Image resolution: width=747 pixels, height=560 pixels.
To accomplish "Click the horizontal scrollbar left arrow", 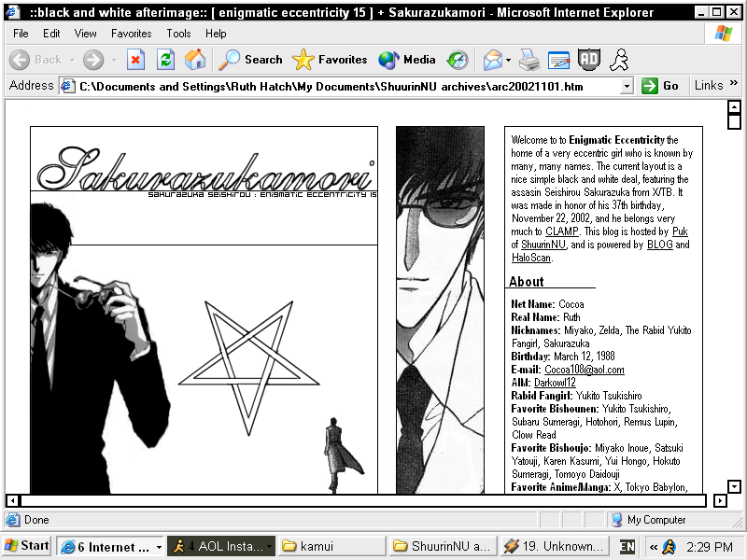I will (13, 500).
